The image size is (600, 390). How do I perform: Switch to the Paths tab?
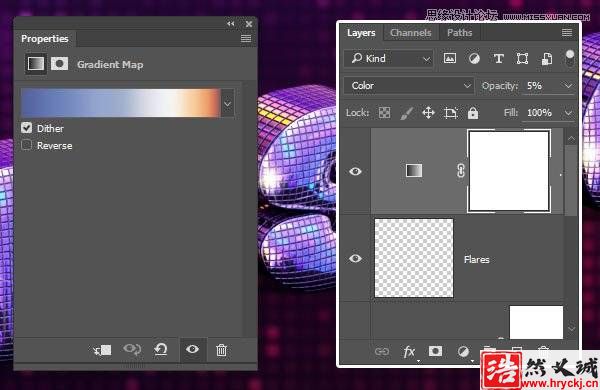coord(460,33)
